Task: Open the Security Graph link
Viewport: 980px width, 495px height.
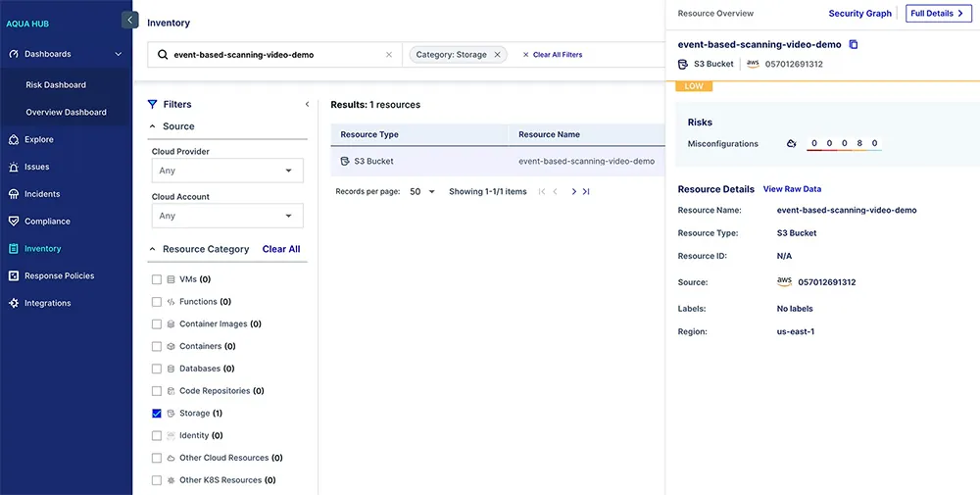Action: click(x=860, y=13)
